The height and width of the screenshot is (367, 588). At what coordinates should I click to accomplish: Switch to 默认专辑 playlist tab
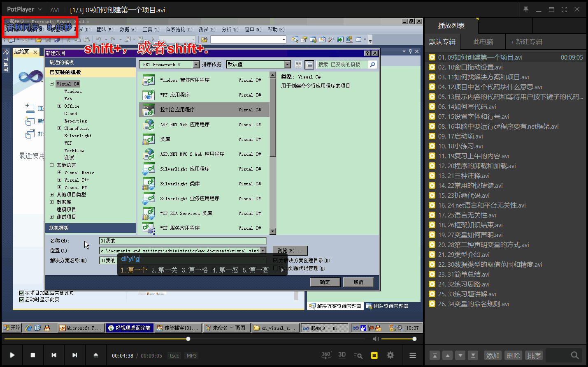click(442, 42)
